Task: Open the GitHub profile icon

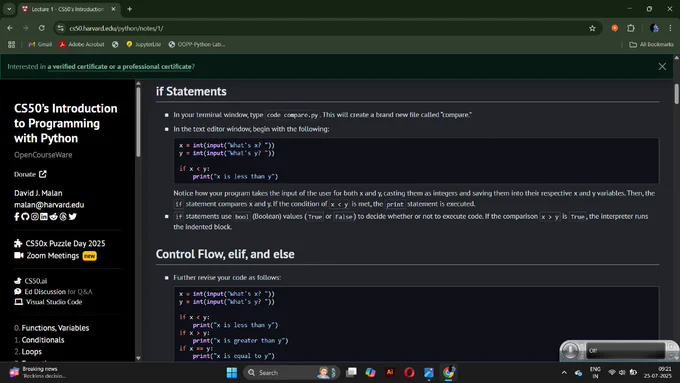Action: pos(25,216)
